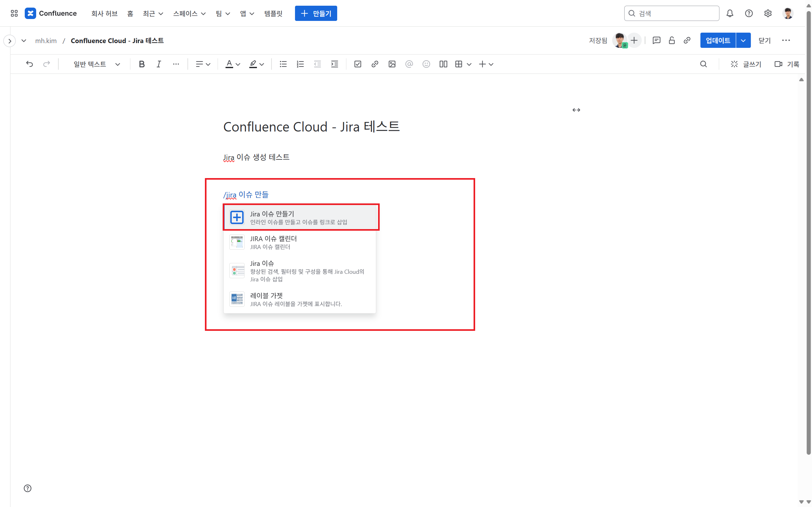Click the add image icon
Image resolution: width=812 pixels, height=507 pixels.
(x=392, y=64)
